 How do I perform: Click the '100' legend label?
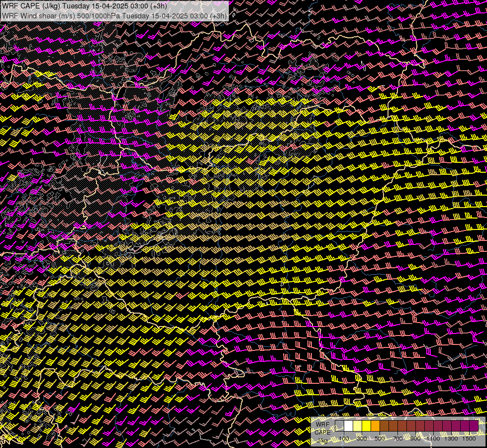(x=344, y=439)
